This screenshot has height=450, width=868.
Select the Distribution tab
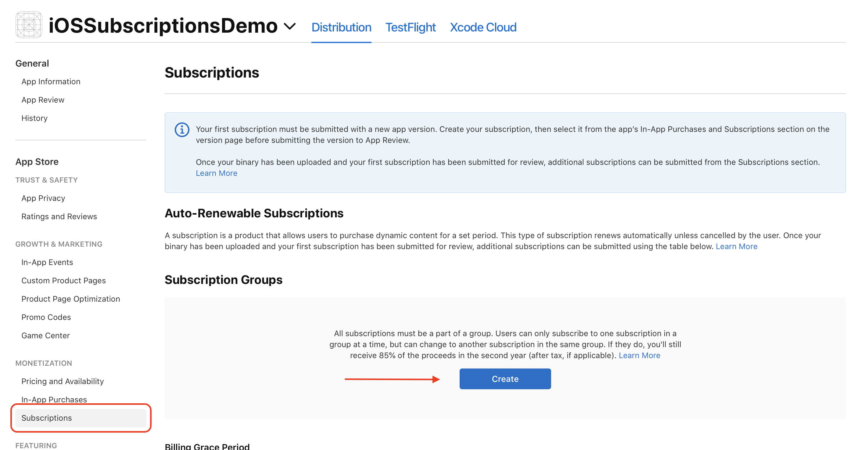[x=341, y=27]
